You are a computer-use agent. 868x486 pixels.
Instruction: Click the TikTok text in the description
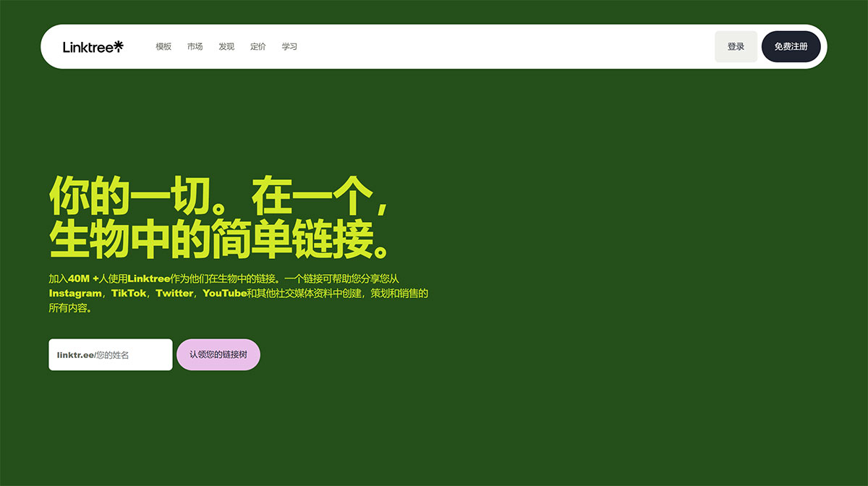pyautogui.click(x=129, y=293)
